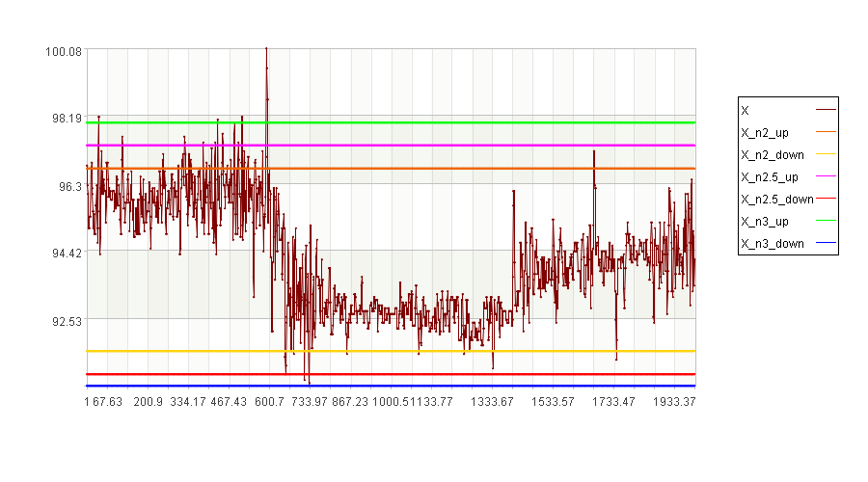
Task: Select the X_n2_up legend label
Action: click(x=765, y=133)
